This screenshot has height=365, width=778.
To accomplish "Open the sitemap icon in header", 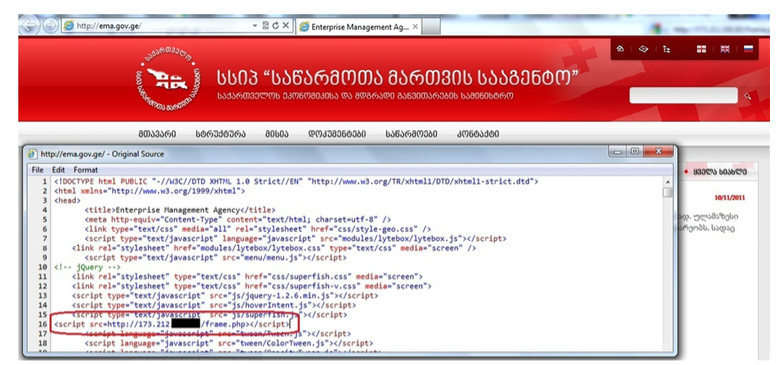I will point(666,49).
